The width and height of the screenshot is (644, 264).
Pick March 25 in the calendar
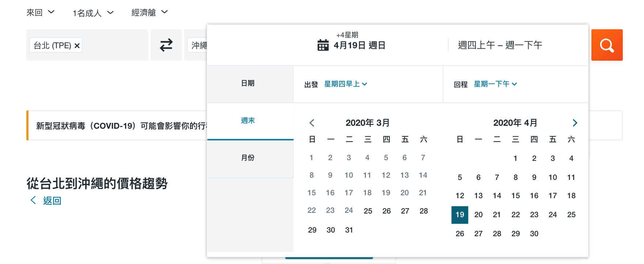click(368, 211)
